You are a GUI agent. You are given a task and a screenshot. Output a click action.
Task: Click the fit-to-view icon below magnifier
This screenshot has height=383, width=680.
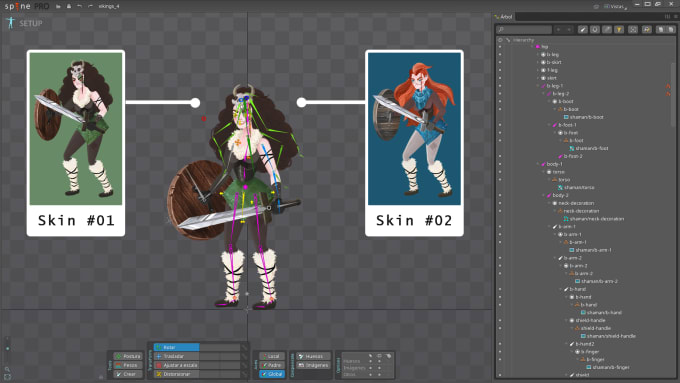pyautogui.click(x=7, y=377)
